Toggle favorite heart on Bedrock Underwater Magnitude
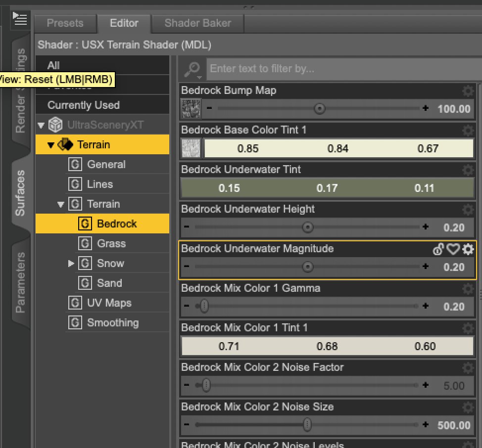This screenshot has width=482, height=448. (x=453, y=249)
